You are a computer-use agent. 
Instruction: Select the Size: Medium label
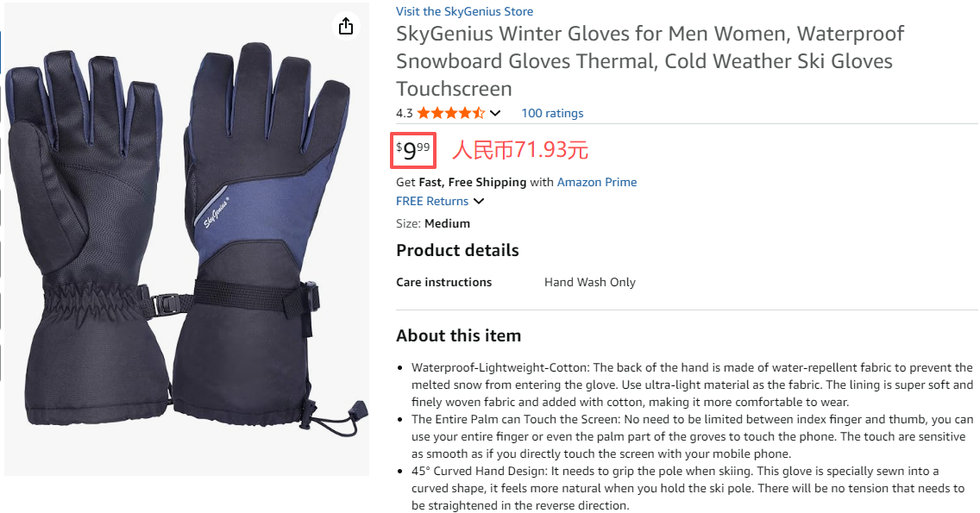click(433, 223)
